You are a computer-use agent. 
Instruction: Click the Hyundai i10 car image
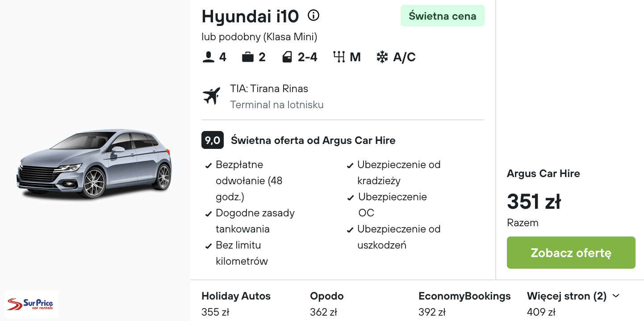pos(95,163)
